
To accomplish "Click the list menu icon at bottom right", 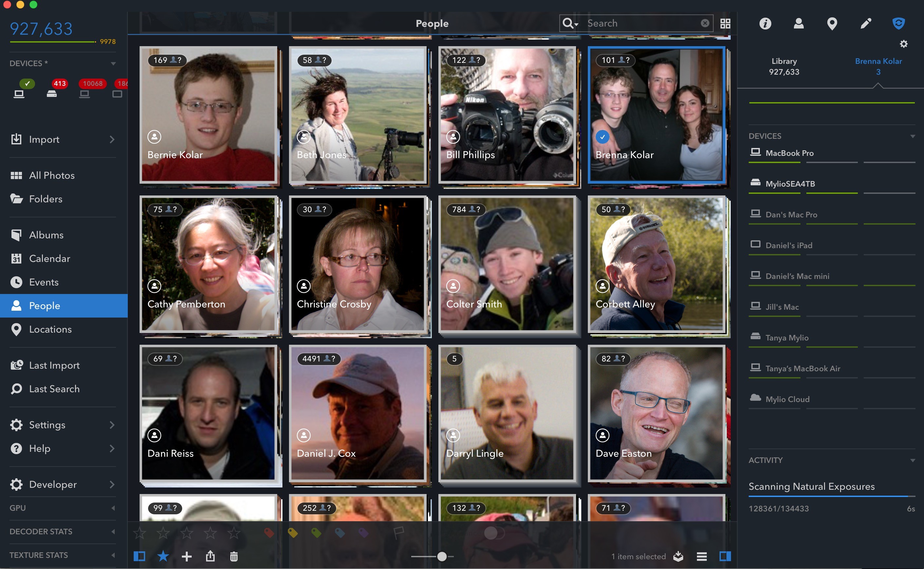I will click(702, 556).
